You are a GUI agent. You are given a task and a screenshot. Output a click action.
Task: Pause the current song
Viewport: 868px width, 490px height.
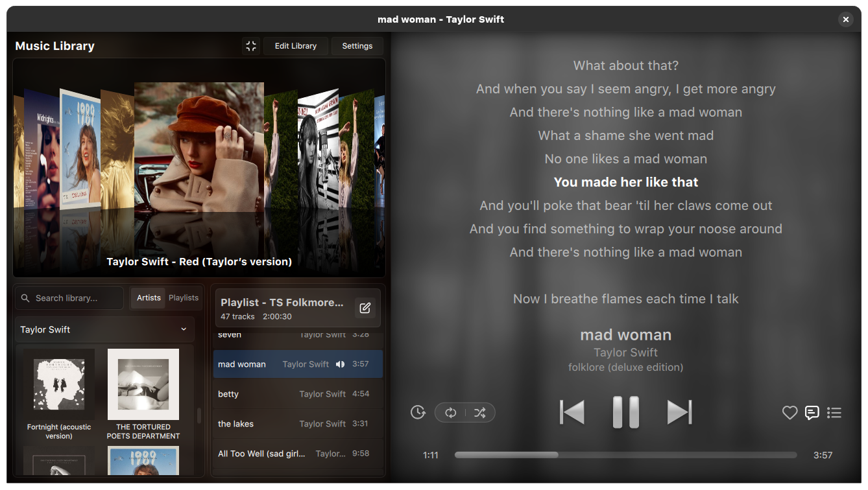click(626, 412)
